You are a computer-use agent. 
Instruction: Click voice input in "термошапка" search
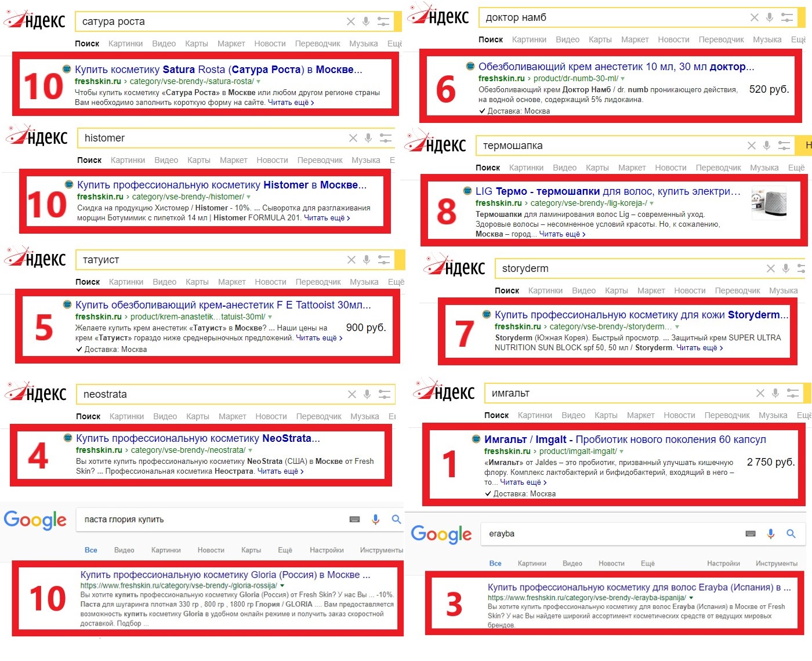(767, 146)
